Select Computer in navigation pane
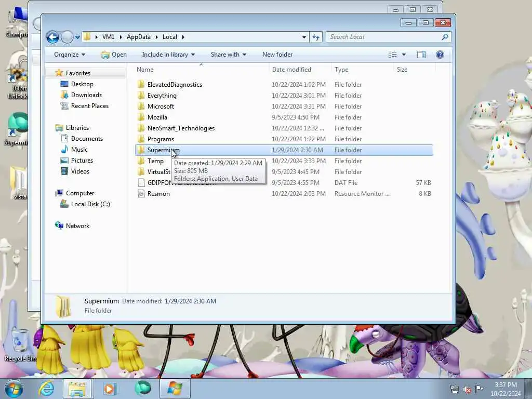The width and height of the screenshot is (532, 399). 79,193
